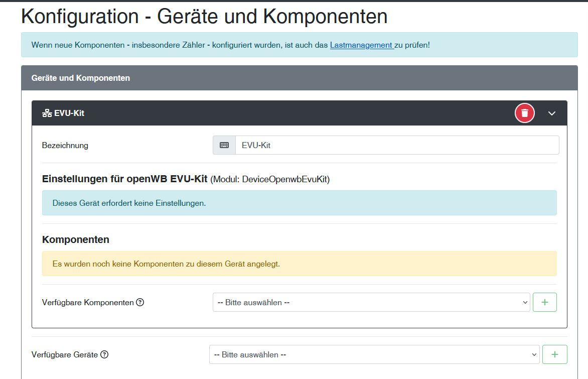Click the EVU-Kit card header title
The image size is (588, 379).
click(x=69, y=113)
